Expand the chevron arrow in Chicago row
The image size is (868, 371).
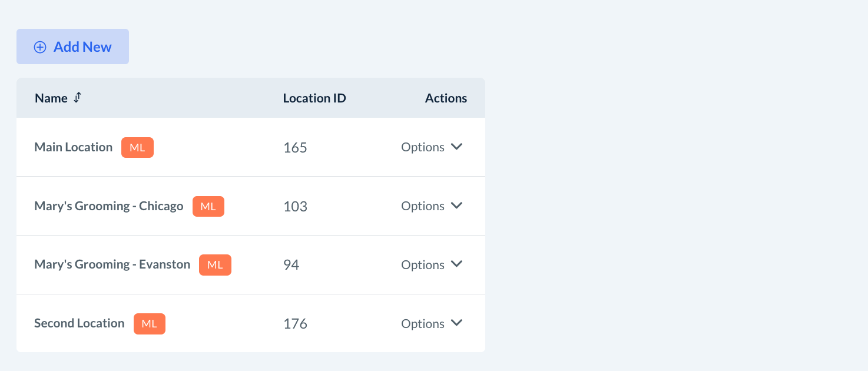456,206
